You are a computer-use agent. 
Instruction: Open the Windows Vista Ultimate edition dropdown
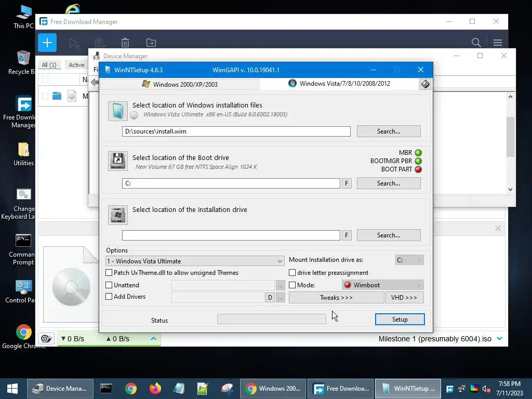[x=195, y=261]
